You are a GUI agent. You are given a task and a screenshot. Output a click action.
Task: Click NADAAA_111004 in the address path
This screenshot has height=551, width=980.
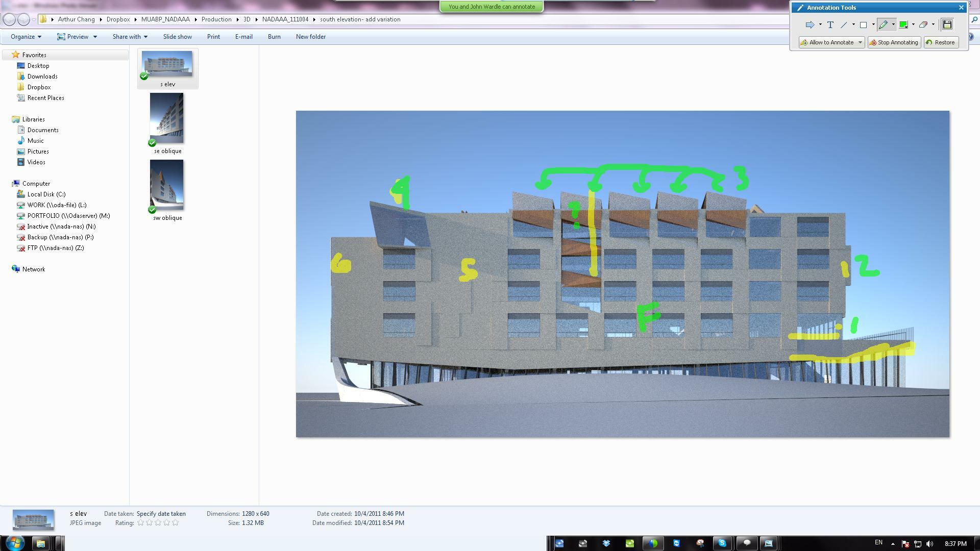285,19
